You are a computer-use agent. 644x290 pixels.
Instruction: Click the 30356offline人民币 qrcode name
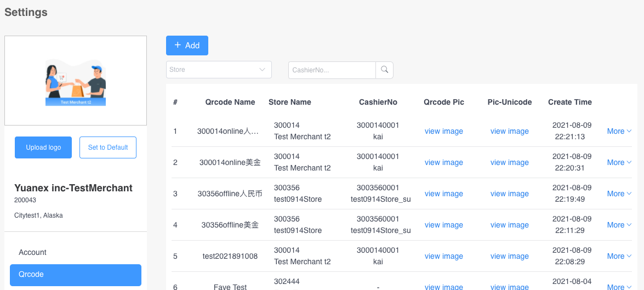point(230,194)
